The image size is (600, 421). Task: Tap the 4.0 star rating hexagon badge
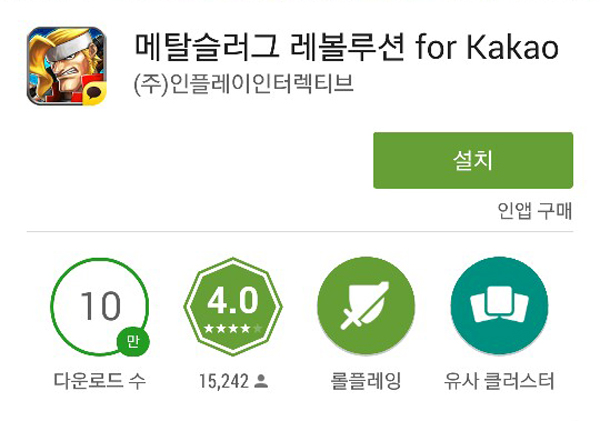233,307
